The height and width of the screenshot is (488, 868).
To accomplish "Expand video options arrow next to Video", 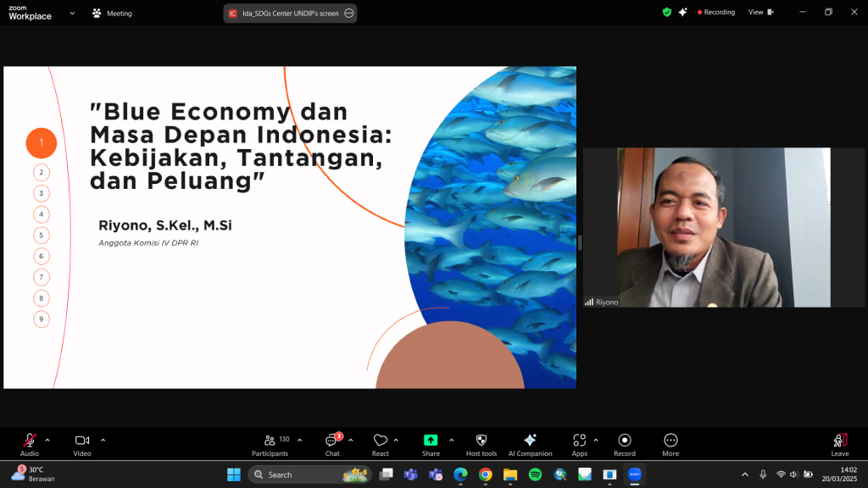I will tap(103, 440).
